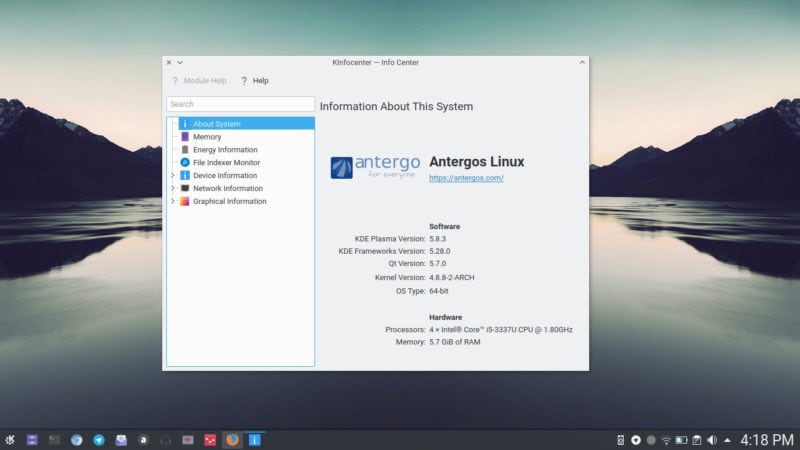The height and width of the screenshot is (450, 800).
Task: Select the About System entry
Action: tap(246, 123)
